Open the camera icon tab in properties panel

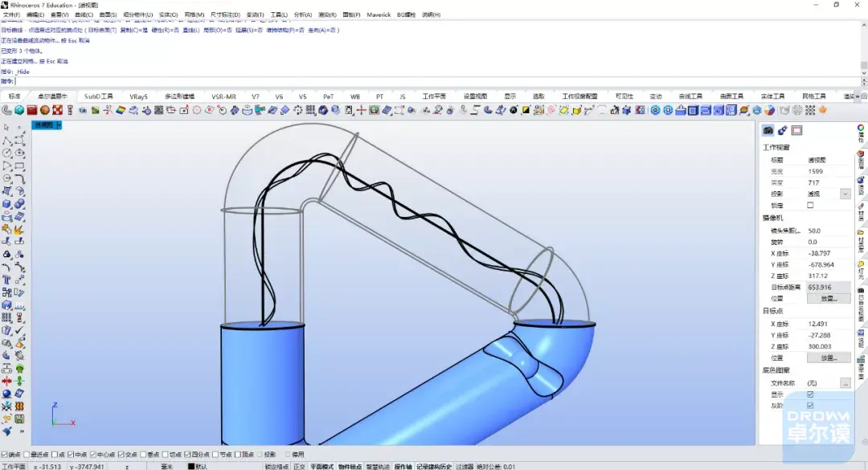(768, 131)
